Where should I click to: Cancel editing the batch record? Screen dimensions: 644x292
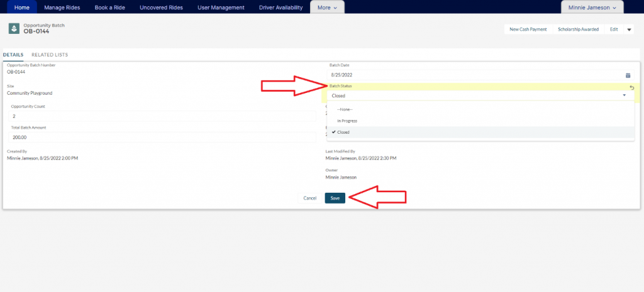[x=309, y=198]
